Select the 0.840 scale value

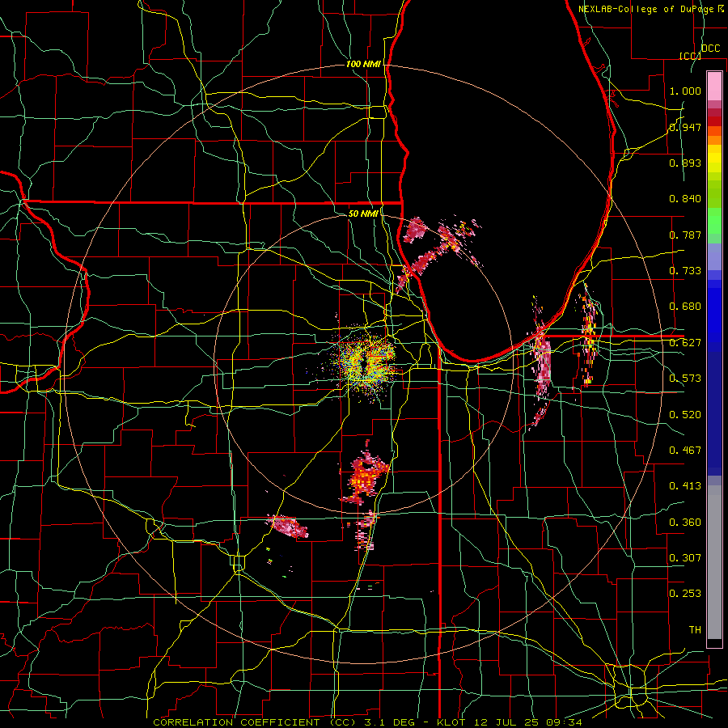coord(685,199)
